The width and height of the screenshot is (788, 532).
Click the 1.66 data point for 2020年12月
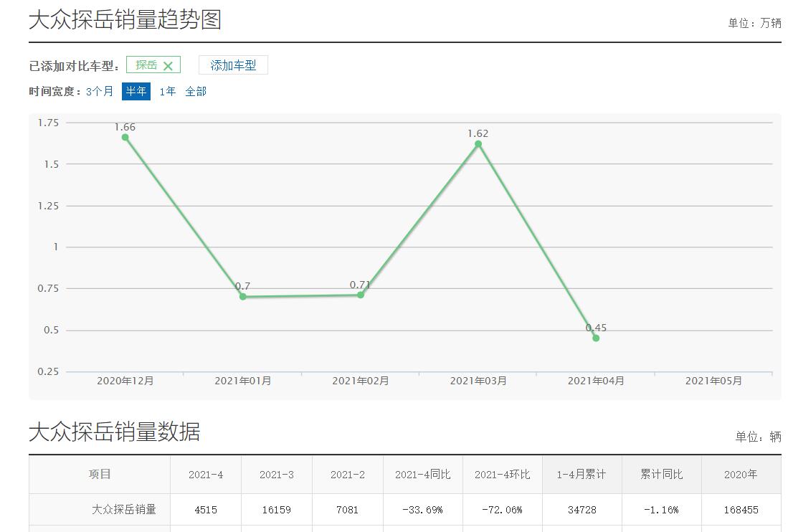[x=125, y=137]
